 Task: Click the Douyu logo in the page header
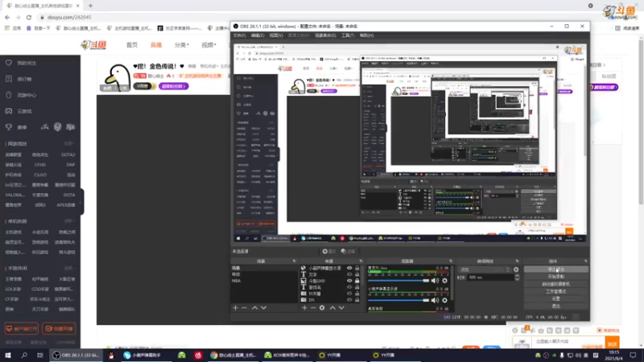point(93,45)
